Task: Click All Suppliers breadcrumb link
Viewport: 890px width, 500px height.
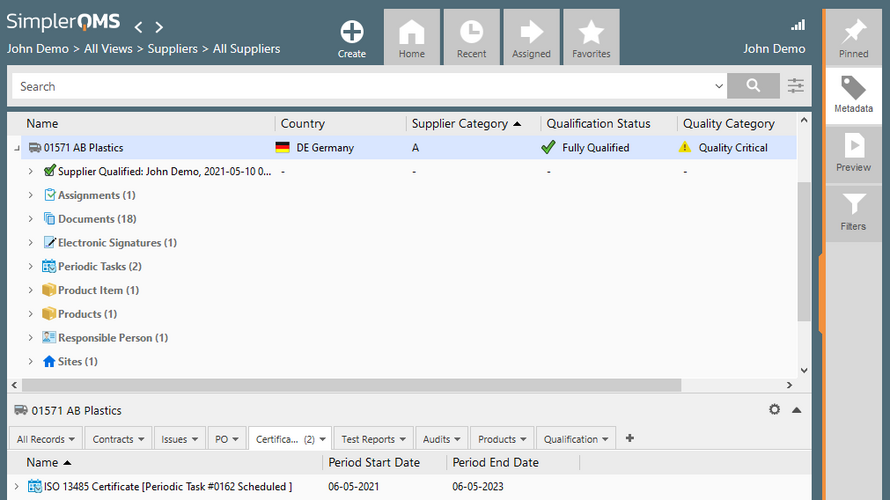Action: click(x=246, y=49)
